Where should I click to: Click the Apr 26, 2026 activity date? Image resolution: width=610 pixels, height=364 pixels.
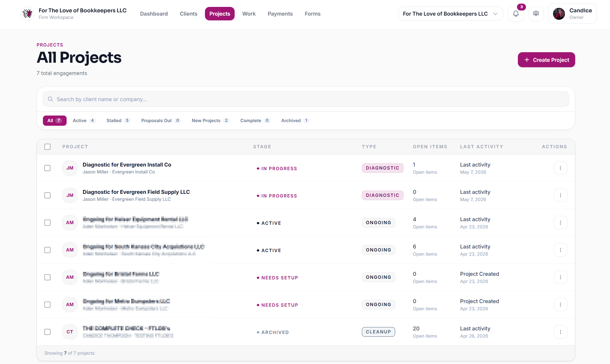(x=474, y=336)
